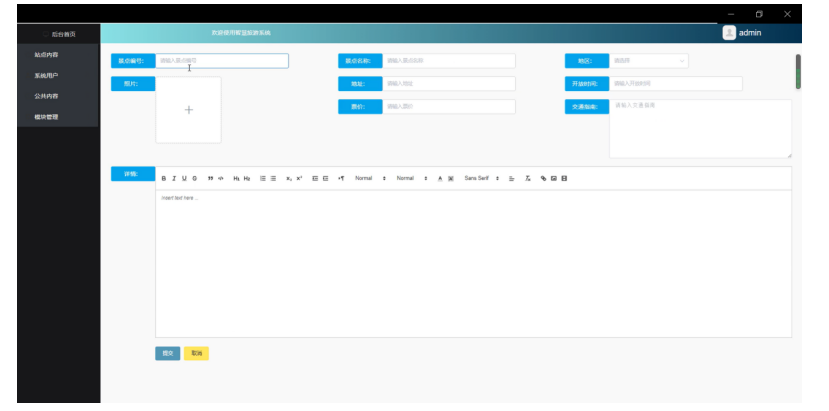The image size is (829, 411).
Task: Apply Heading 1 style
Action: point(236,179)
